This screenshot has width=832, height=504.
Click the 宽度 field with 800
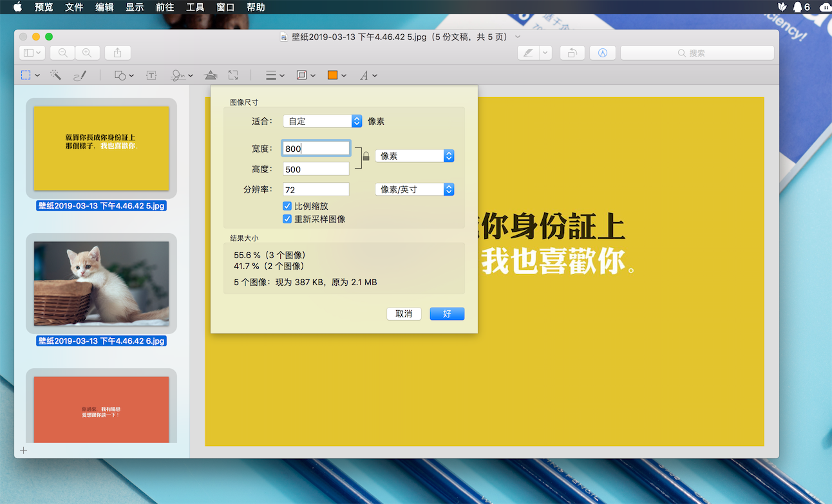(x=316, y=149)
